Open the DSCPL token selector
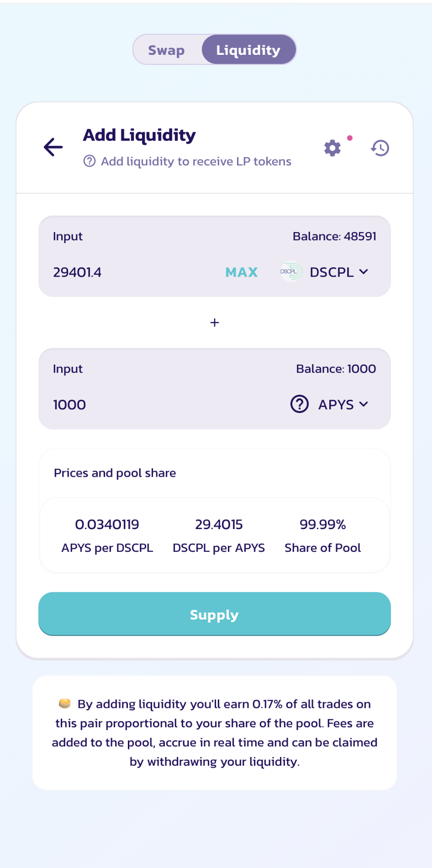432x868 pixels. tap(324, 272)
